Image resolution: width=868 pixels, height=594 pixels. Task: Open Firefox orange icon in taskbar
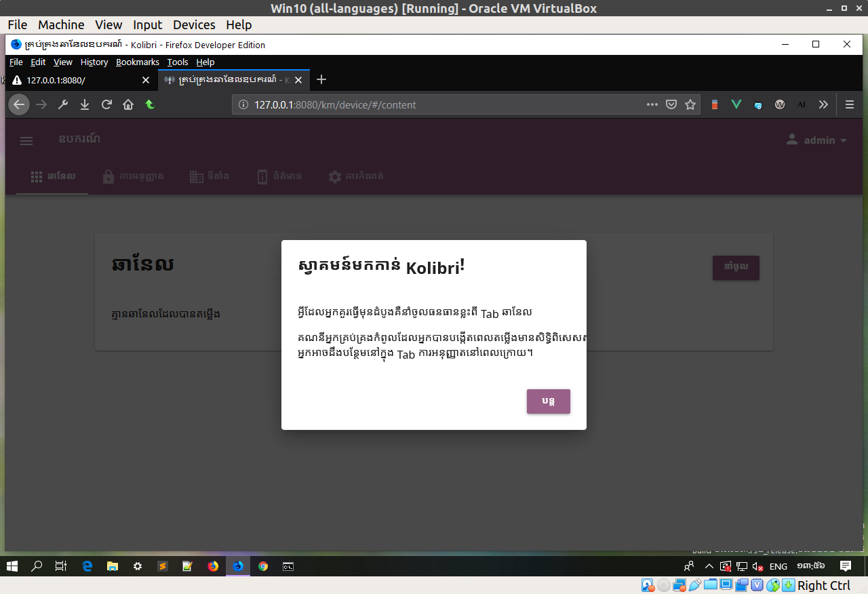pos(213,566)
